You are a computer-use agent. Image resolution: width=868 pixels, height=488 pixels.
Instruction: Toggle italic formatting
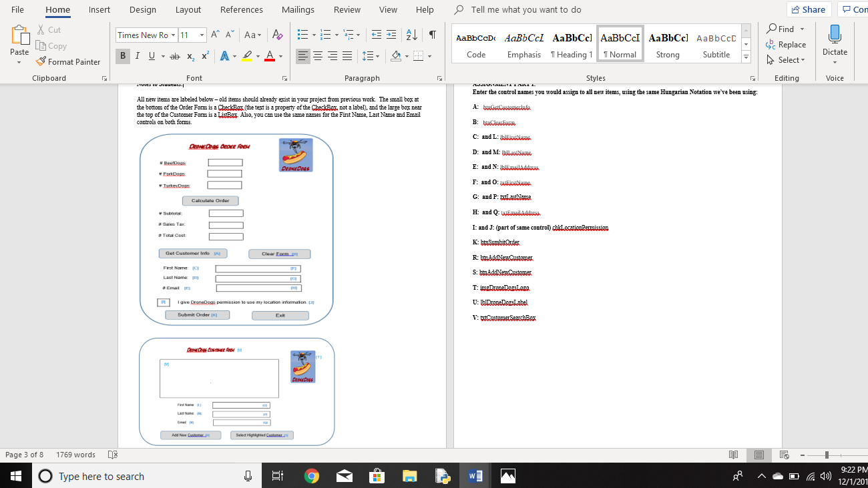coord(138,56)
